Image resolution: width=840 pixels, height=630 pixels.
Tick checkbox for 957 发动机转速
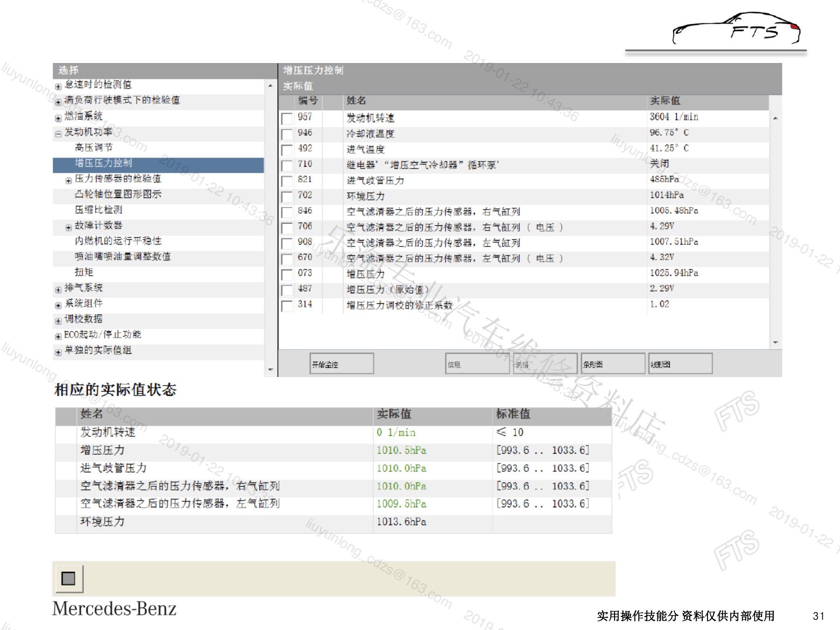tap(287, 119)
